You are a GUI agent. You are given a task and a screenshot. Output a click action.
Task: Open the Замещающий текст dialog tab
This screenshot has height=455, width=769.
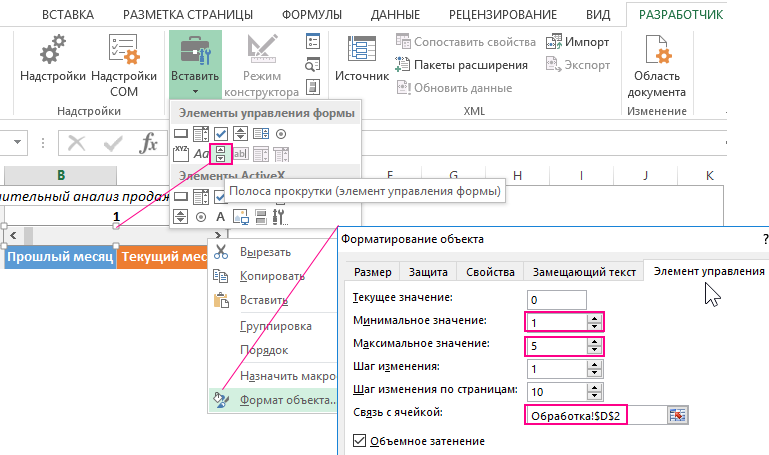(584, 272)
